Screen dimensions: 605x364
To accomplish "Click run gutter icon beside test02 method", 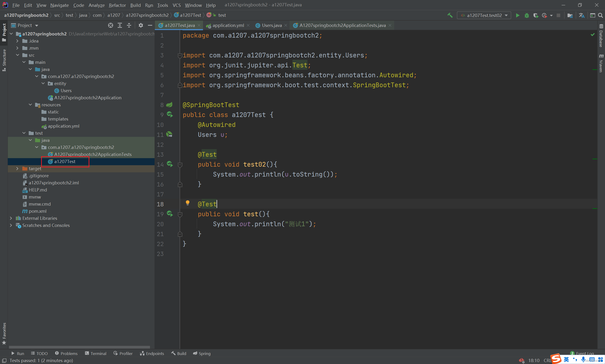I will point(170,164).
